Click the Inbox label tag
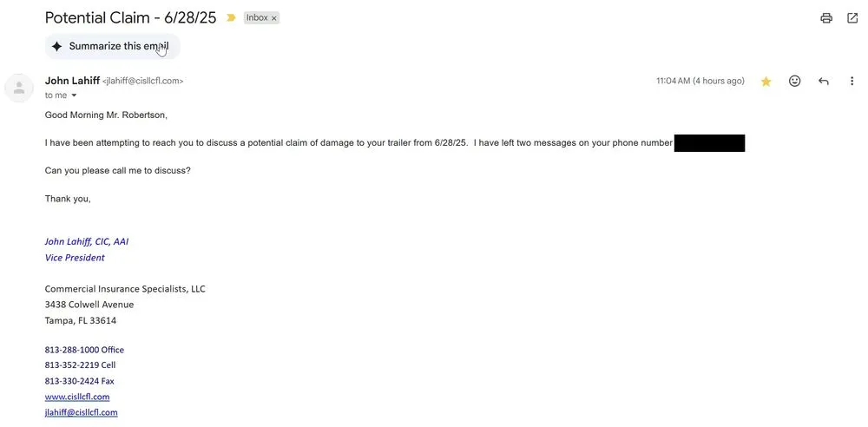 257,17
